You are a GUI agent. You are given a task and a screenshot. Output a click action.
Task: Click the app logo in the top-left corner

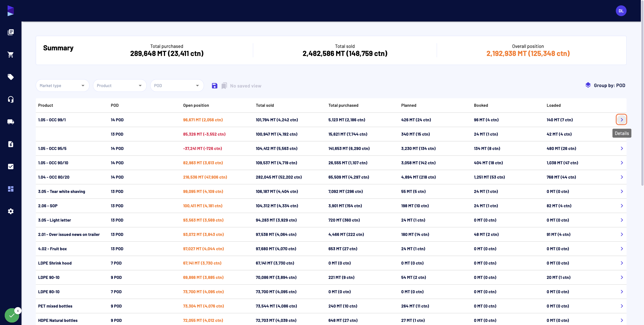11,11
